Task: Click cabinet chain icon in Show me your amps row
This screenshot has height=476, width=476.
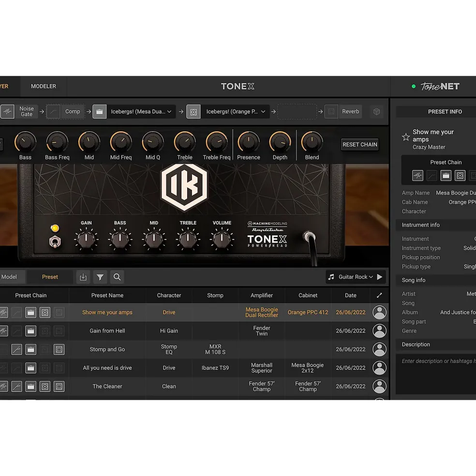Action: [x=45, y=312]
